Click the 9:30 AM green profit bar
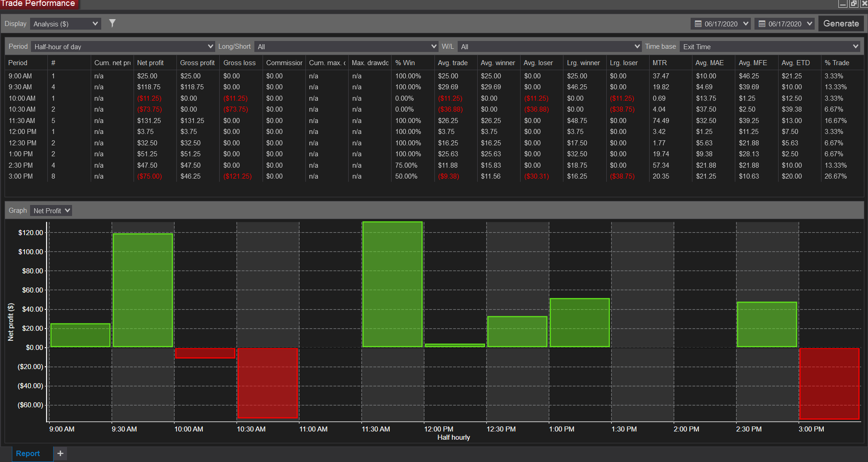The height and width of the screenshot is (462, 868). point(143,290)
